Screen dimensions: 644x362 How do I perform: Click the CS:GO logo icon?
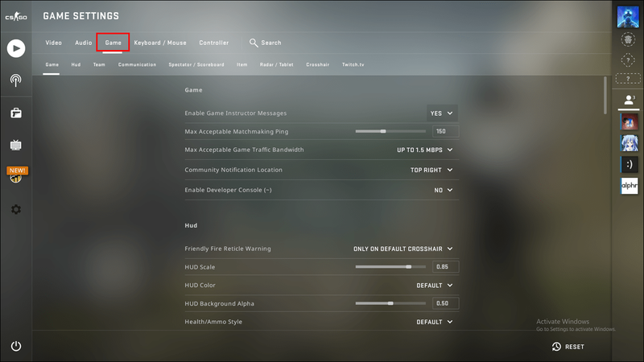[x=16, y=17]
